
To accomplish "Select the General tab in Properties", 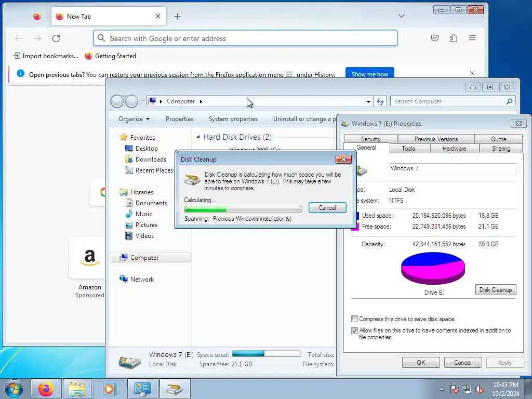I will pyautogui.click(x=366, y=148).
